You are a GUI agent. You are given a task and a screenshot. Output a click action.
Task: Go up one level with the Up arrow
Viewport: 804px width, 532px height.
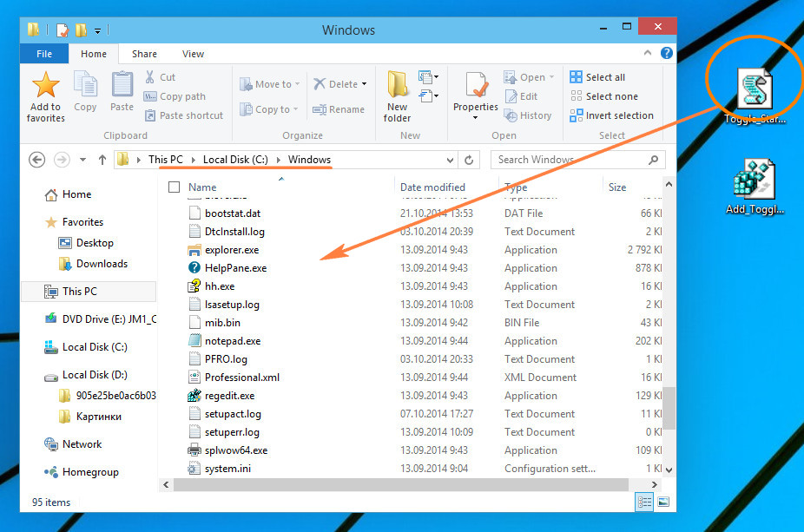point(102,160)
